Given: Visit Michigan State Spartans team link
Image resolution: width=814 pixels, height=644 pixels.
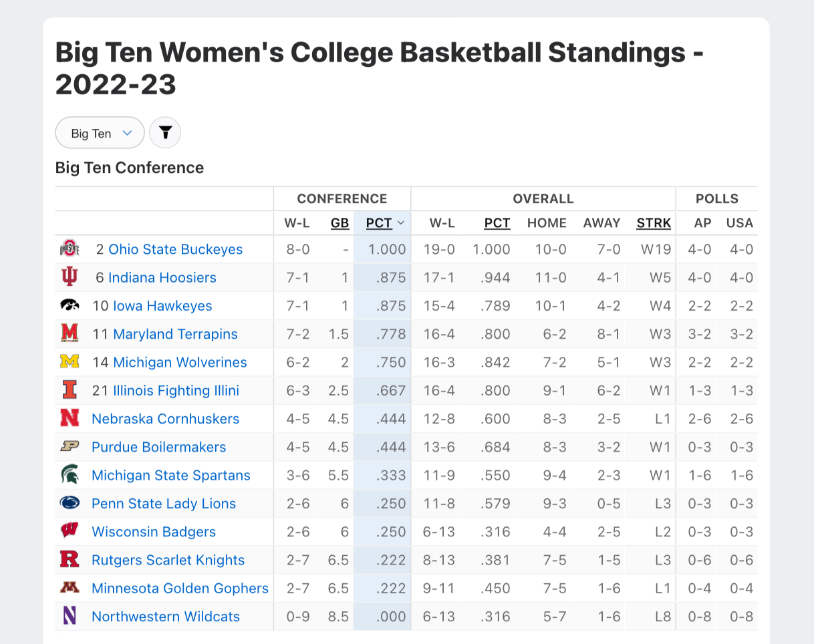Looking at the screenshot, I should click(x=171, y=476).
